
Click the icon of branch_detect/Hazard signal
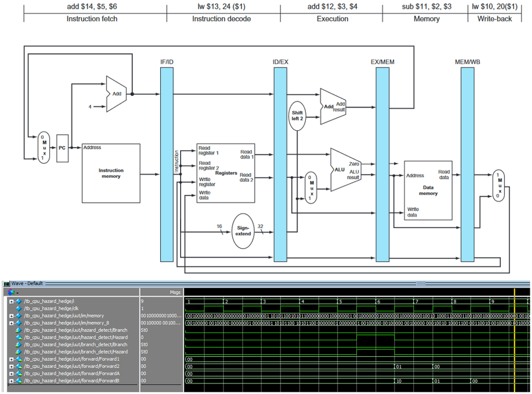[x=19, y=352]
